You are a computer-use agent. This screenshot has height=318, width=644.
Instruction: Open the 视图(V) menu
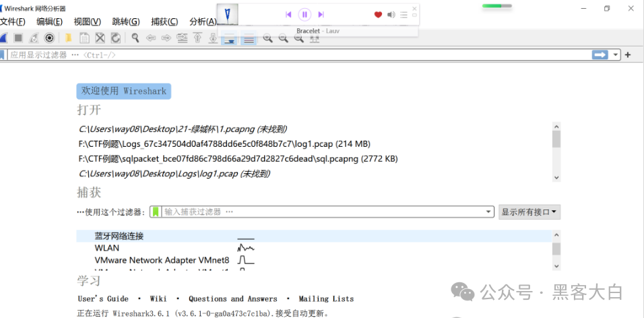click(87, 22)
